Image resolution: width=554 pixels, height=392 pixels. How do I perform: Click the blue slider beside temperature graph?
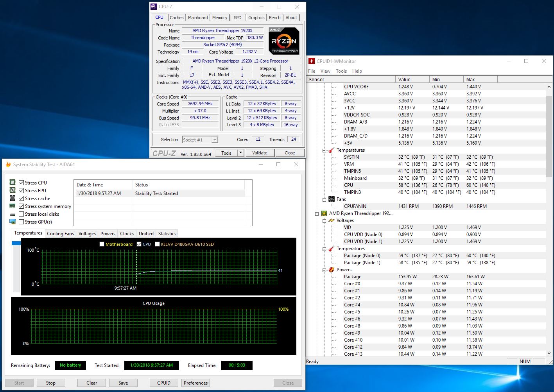click(16, 243)
